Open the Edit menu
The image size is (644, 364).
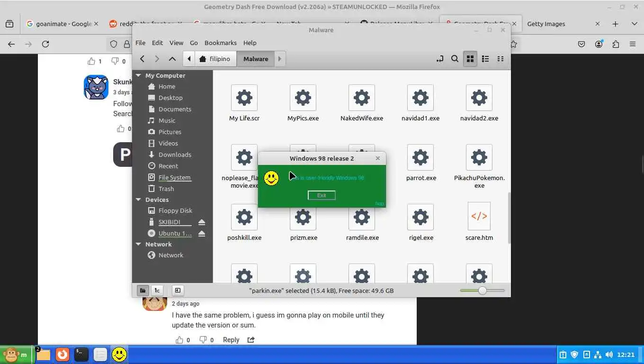[157, 43]
